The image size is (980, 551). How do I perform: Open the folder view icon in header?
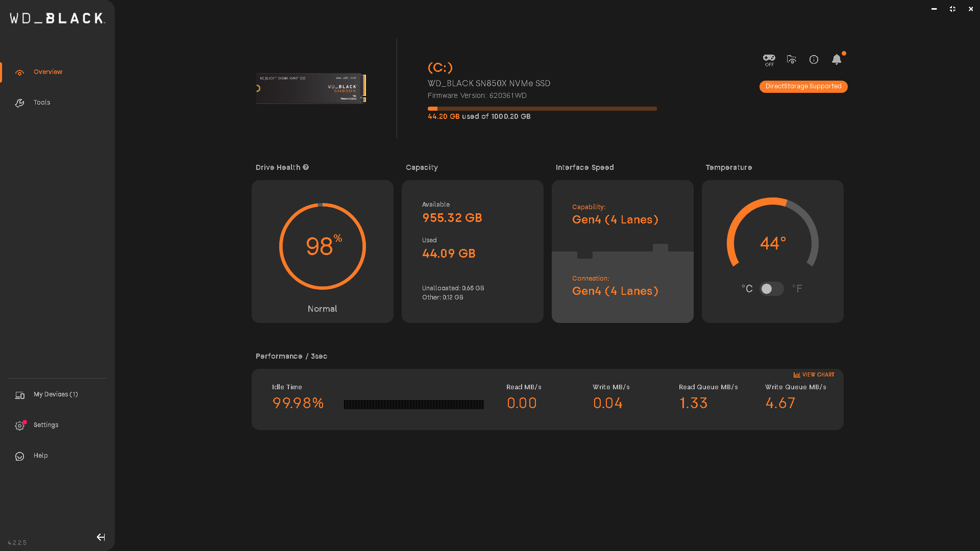click(x=792, y=60)
